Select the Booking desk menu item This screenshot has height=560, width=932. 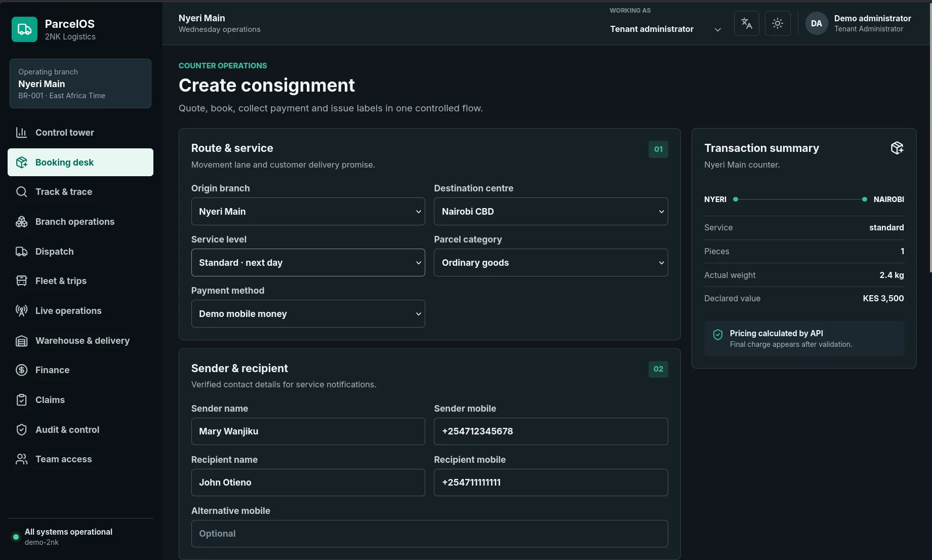click(80, 163)
